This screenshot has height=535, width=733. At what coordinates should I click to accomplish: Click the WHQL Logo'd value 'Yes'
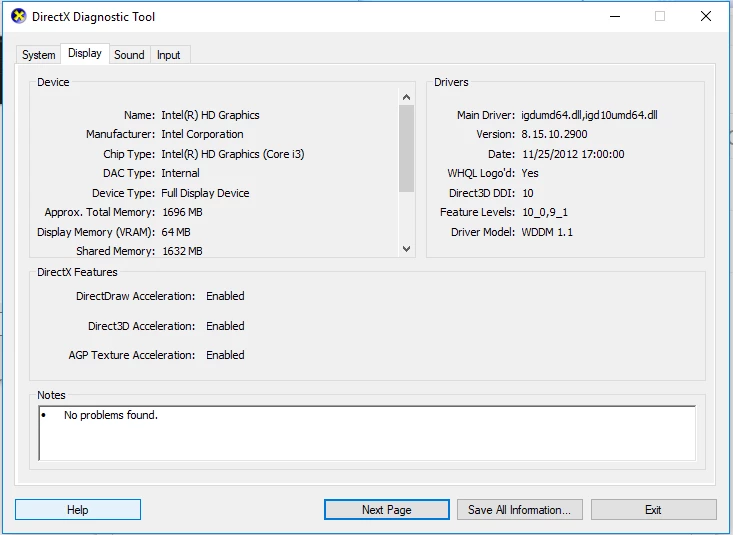coord(530,174)
